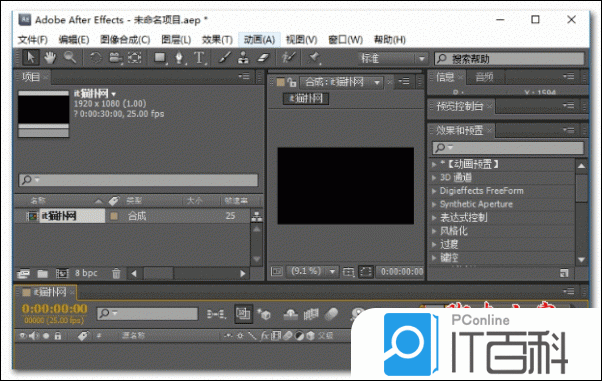The image size is (602, 381).
Task: Expand the Digieffects FreeForm category
Action: (434, 191)
